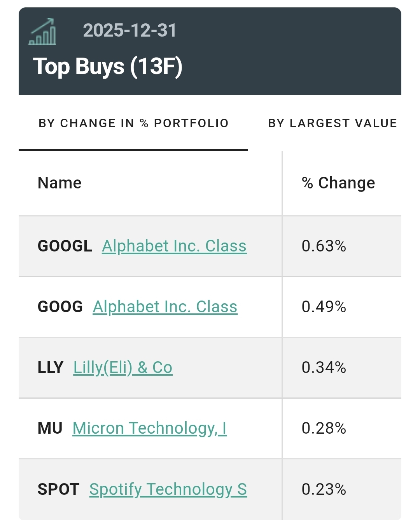
Task: Click the 0.34% change value for LLY
Action: pyautogui.click(x=324, y=368)
